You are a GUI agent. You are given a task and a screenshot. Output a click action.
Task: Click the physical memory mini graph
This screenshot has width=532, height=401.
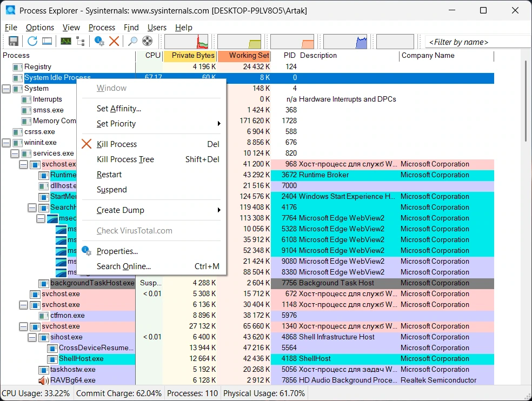click(x=292, y=42)
